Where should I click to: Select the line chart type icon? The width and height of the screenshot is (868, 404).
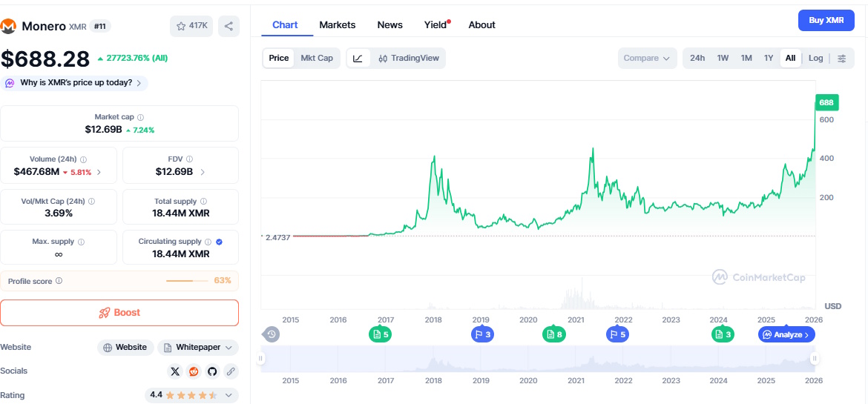358,59
